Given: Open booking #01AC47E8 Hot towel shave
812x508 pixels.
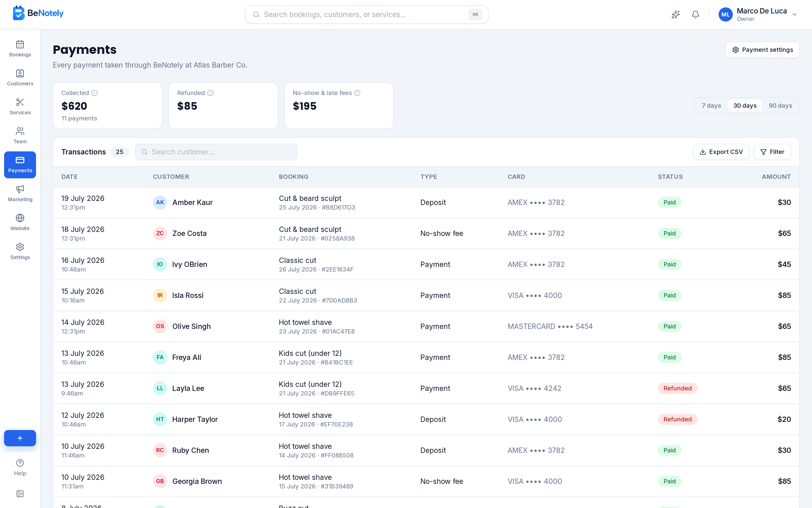Looking at the screenshot, I should [317, 327].
